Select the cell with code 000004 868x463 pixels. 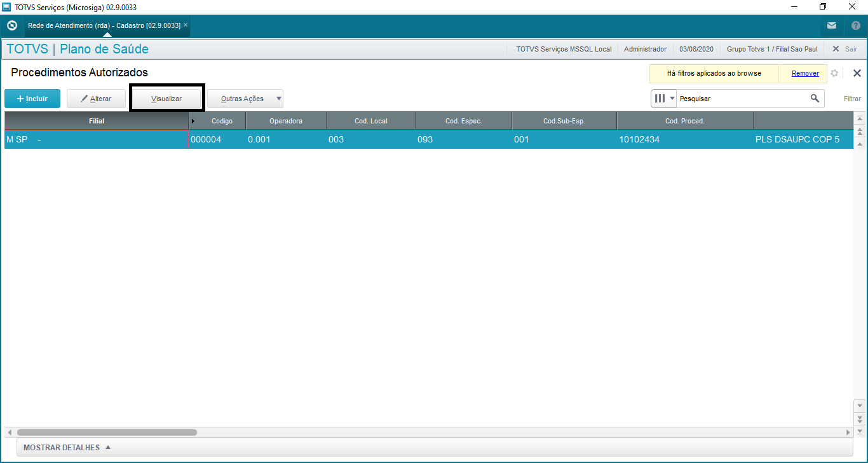[x=217, y=139]
